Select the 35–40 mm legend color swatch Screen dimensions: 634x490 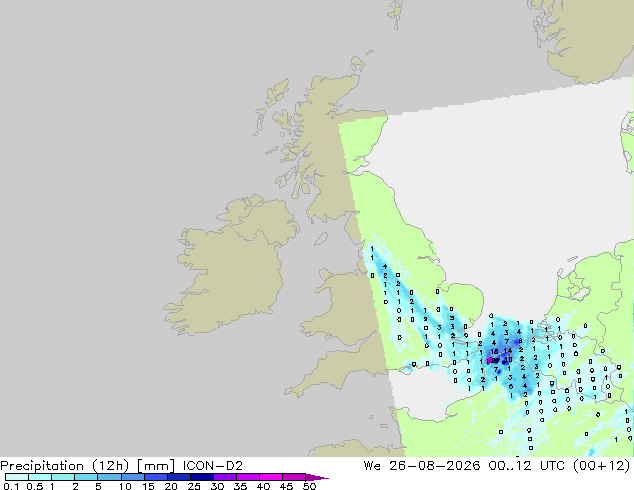point(247,477)
